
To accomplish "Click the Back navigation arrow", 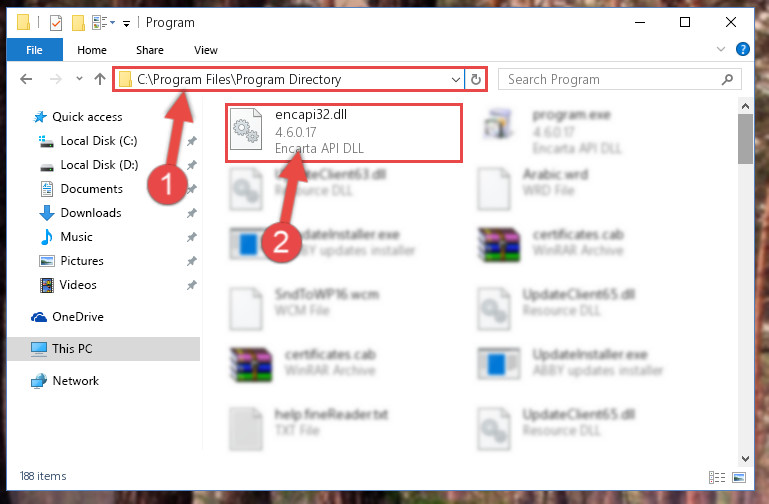I will (x=26, y=79).
